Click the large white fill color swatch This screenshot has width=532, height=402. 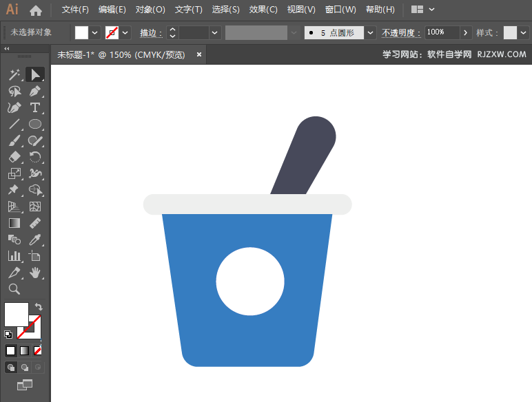click(16, 314)
